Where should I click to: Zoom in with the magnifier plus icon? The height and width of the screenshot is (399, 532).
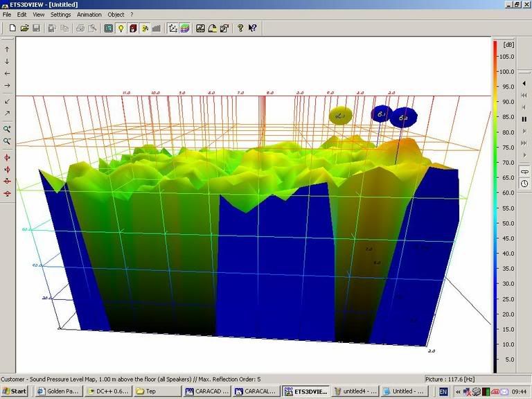(8, 129)
